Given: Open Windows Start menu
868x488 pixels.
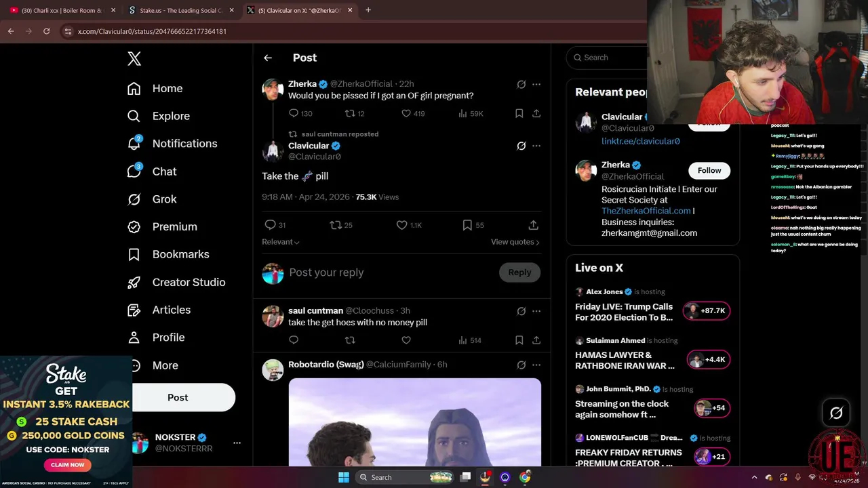Looking at the screenshot, I should [344, 477].
